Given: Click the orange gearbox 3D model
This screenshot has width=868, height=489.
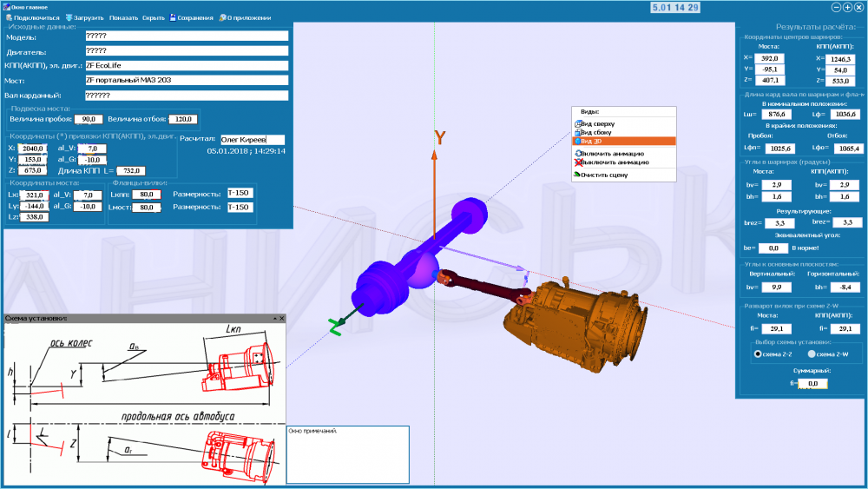Looking at the screenshot, I should pos(575,327).
